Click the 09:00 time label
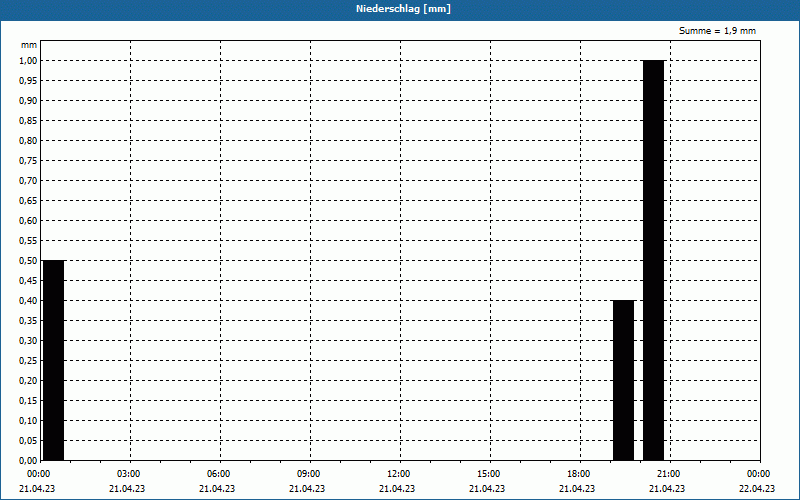The image size is (800, 500). tap(309, 474)
